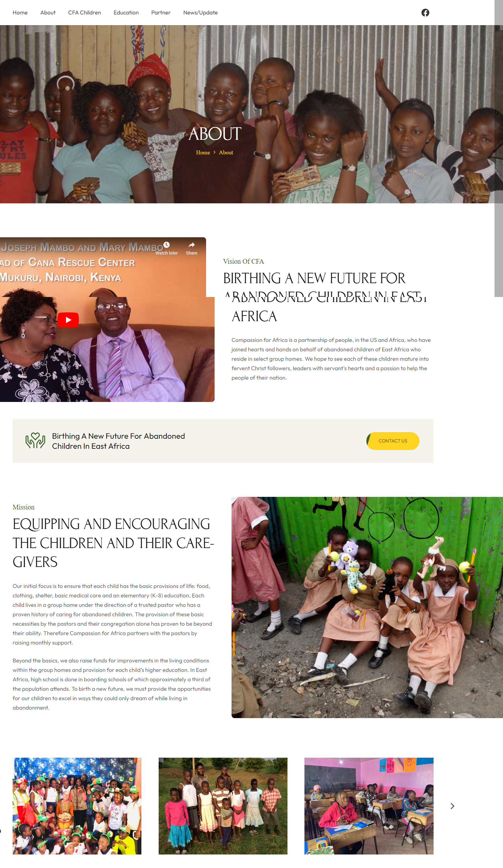503x868 pixels.
Task: Open the About menu item
Action: pyautogui.click(x=48, y=13)
